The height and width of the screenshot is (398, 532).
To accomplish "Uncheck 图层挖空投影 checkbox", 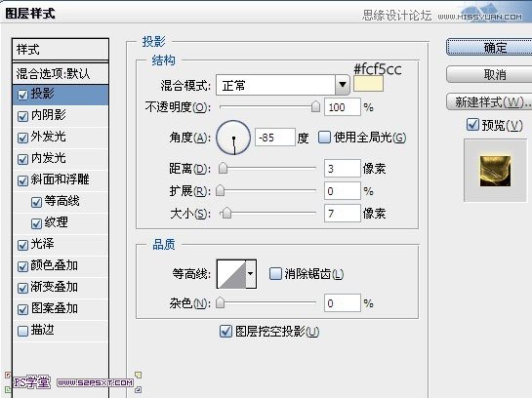I will 225,332.
